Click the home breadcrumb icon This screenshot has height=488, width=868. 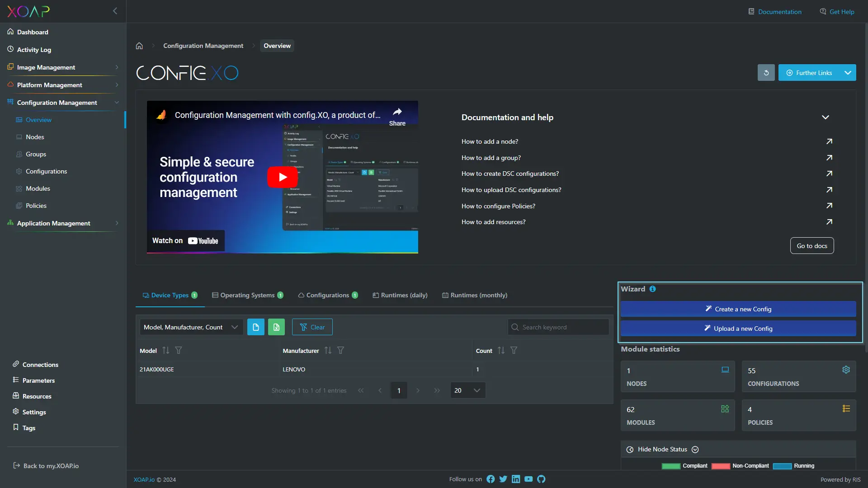pyautogui.click(x=139, y=46)
